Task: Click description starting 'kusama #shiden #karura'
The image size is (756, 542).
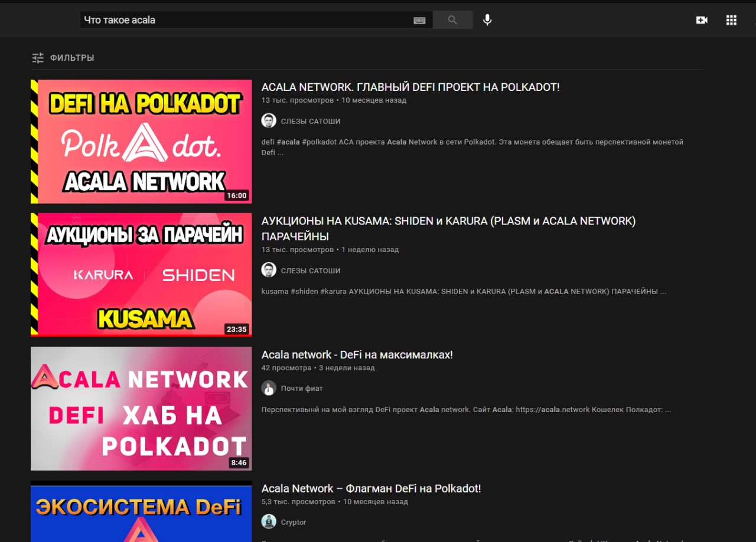Action: pos(464,292)
